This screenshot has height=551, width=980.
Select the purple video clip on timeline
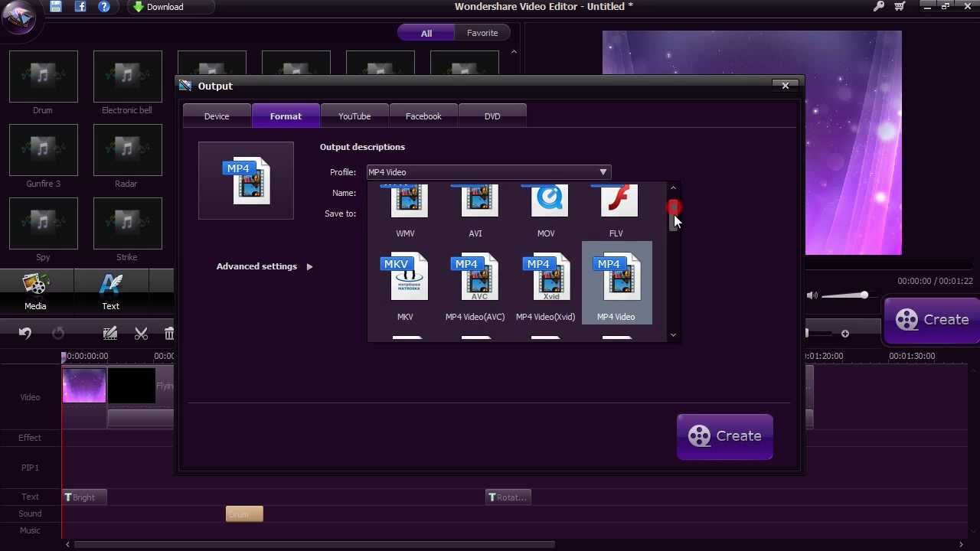tap(84, 386)
